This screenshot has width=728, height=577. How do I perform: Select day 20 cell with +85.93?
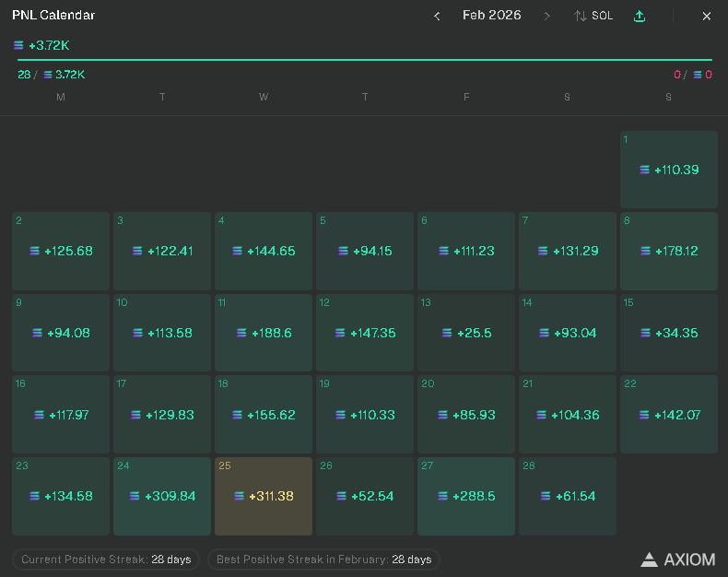coord(466,415)
